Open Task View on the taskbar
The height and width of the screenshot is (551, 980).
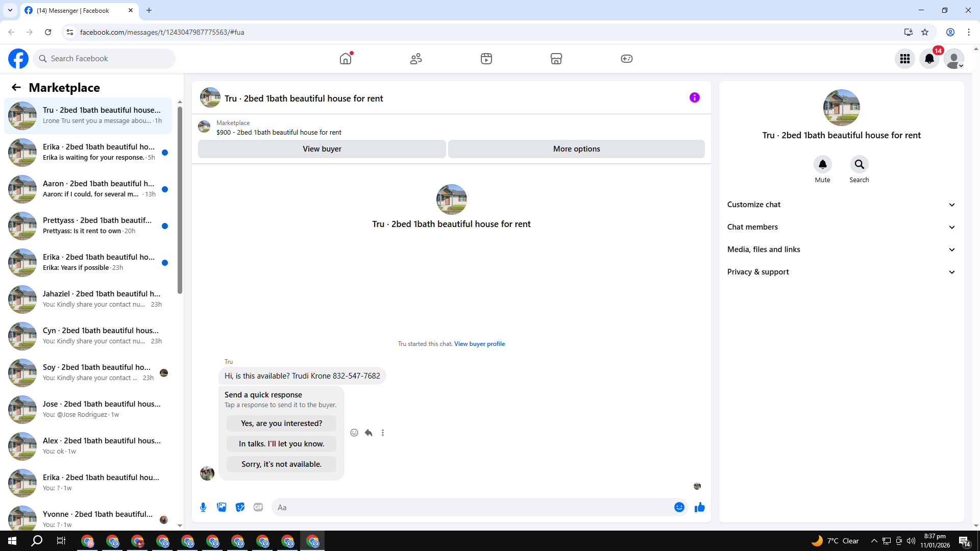pyautogui.click(x=61, y=541)
